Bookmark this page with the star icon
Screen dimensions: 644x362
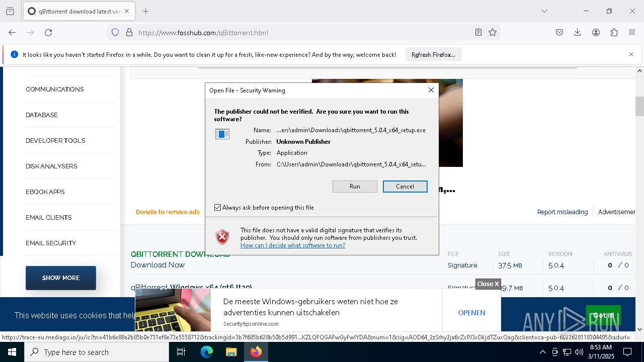(x=493, y=33)
